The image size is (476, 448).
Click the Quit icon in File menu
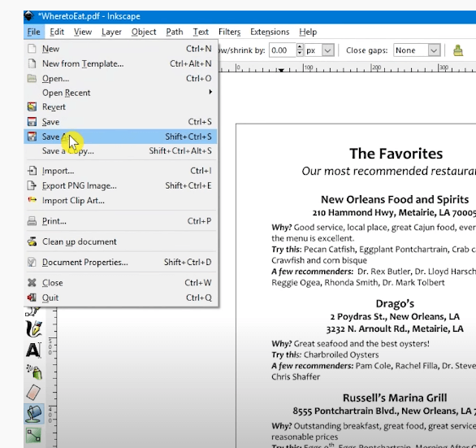32,298
